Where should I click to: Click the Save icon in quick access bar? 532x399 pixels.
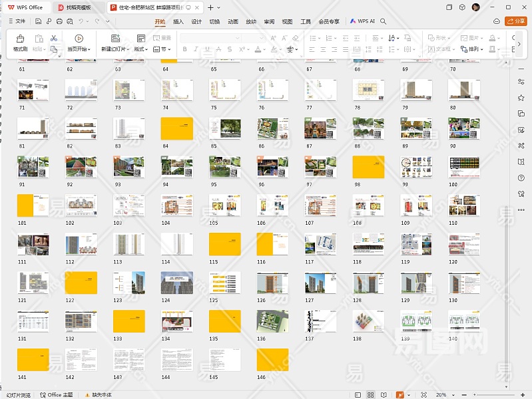coord(39,21)
